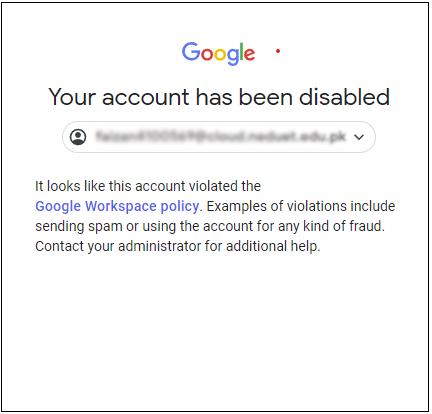Expand the account switcher chevron arrow
Screen dimensions: 432x414
tap(359, 137)
